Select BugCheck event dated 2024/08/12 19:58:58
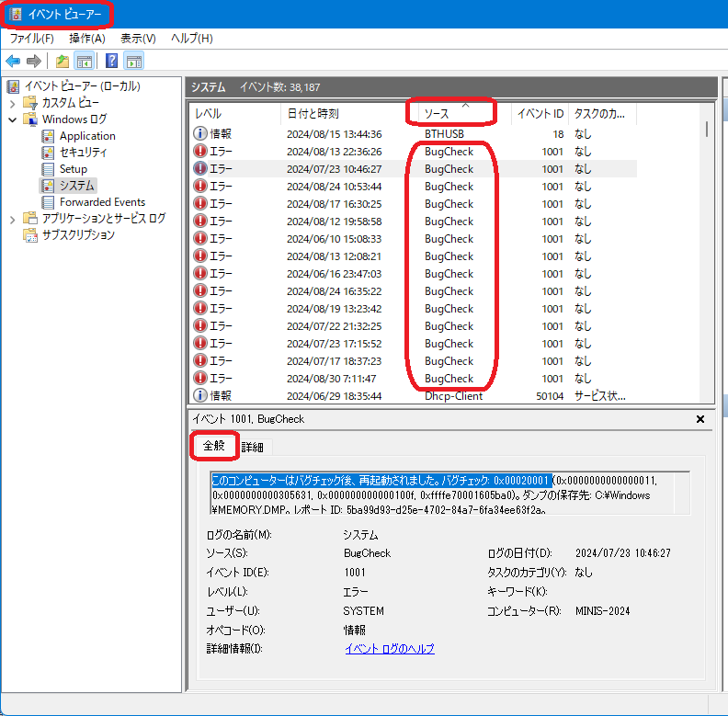 pos(414,222)
